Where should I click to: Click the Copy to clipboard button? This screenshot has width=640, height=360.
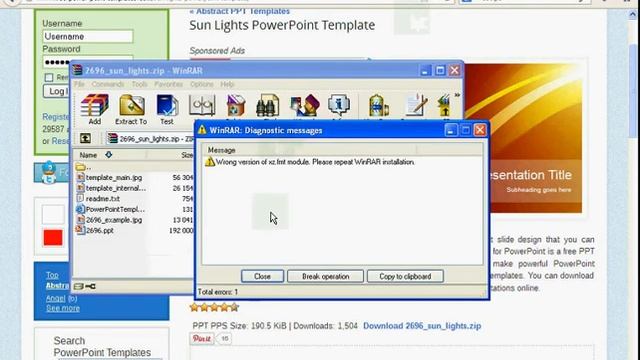point(405,276)
